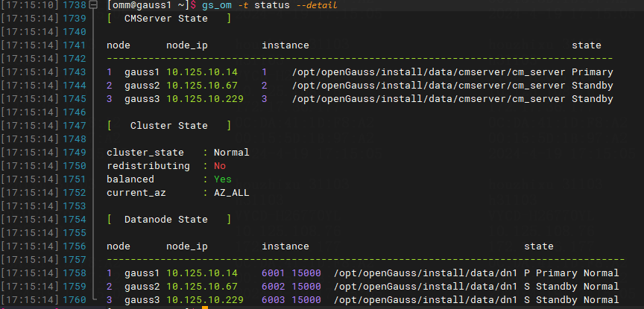Click the instance column header in the Datanode table
The image size is (644, 309).
click(285, 246)
